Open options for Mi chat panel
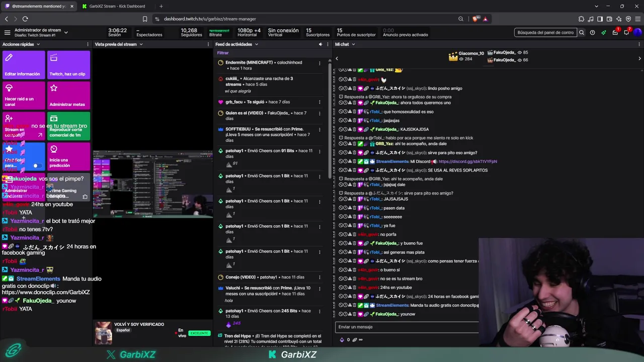The image size is (644, 362). pos(639,44)
